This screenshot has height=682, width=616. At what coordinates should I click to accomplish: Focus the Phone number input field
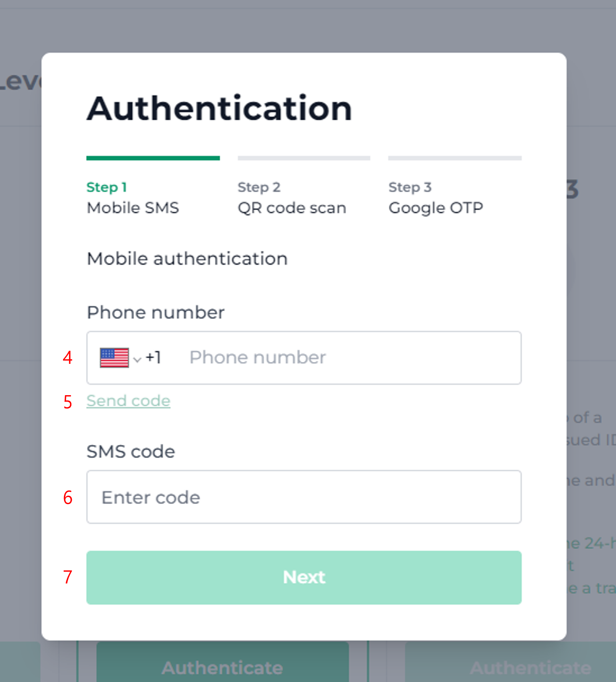(x=304, y=358)
